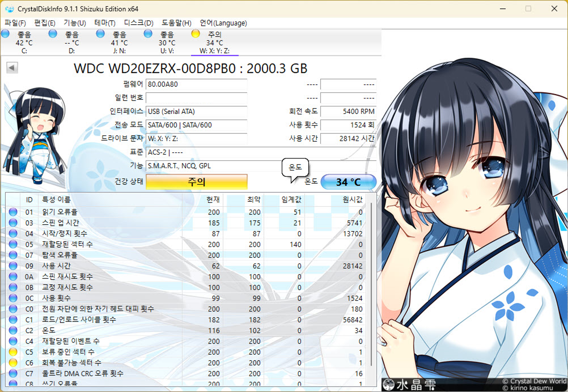Image resolution: width=568 pixels, height=392 pixels.
Task: Open the 도움말(H) menu
Action: (x=176, y=23)
